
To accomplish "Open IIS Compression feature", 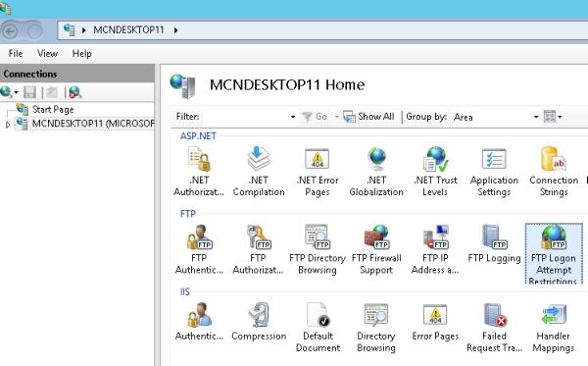I will [259, 322].
